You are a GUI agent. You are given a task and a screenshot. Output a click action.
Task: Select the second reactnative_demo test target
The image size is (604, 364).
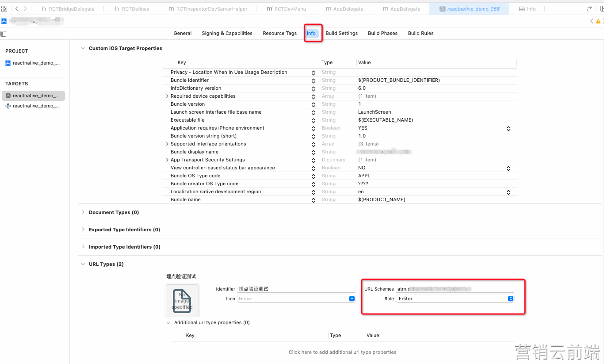(x=33, y=106)
